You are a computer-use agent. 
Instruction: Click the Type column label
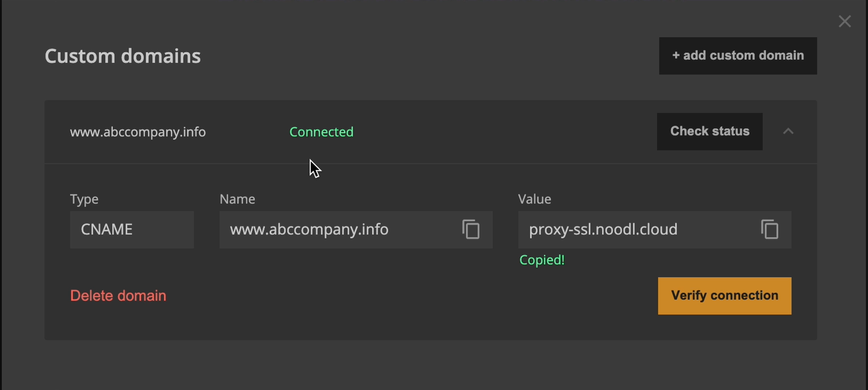click(x=84, y=199)
